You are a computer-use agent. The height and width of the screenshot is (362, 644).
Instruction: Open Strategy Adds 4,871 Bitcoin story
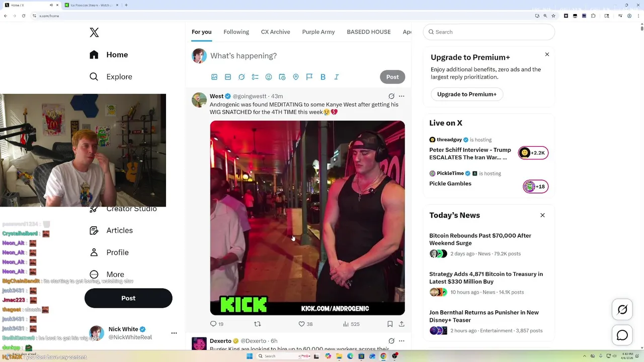pos(486,278)
